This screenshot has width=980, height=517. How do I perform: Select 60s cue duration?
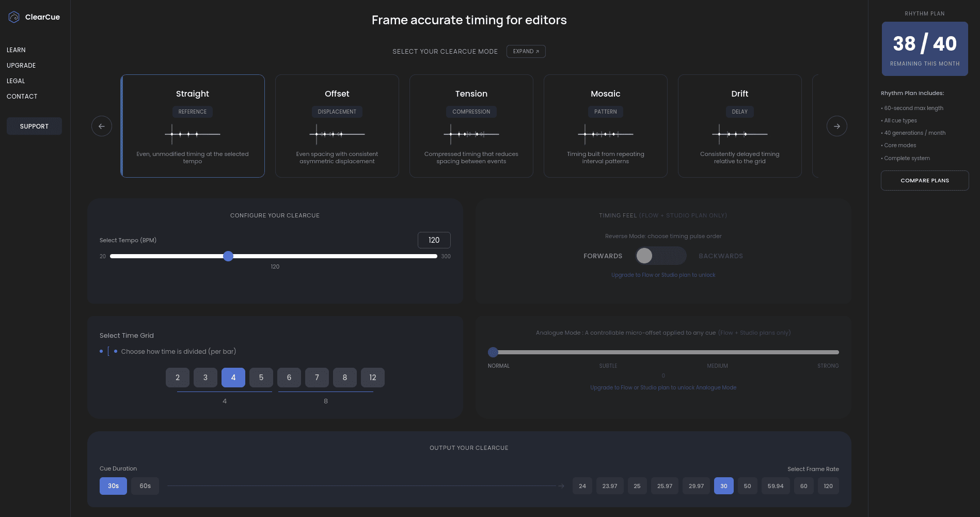click(145, 486)
